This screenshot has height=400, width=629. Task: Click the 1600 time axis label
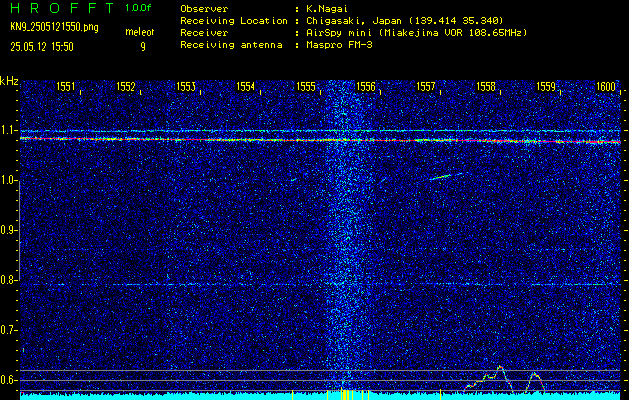pos(606,87)
